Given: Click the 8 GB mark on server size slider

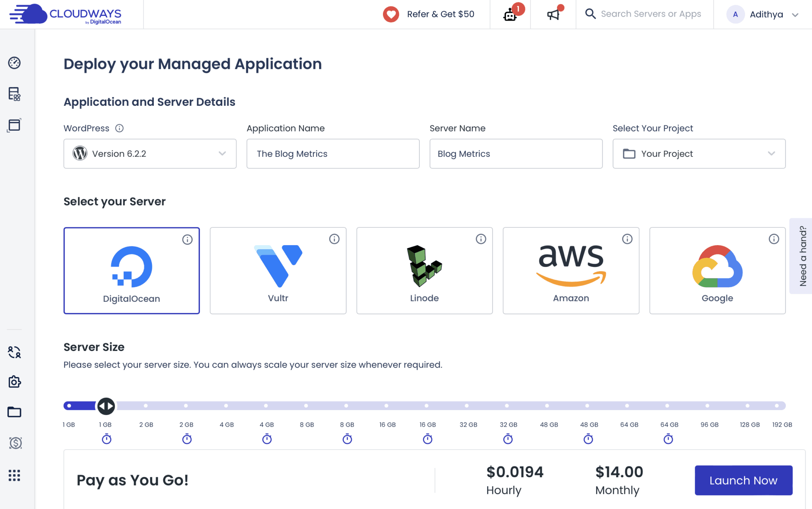Looking at the screenshot, I should tap(306, 406).
